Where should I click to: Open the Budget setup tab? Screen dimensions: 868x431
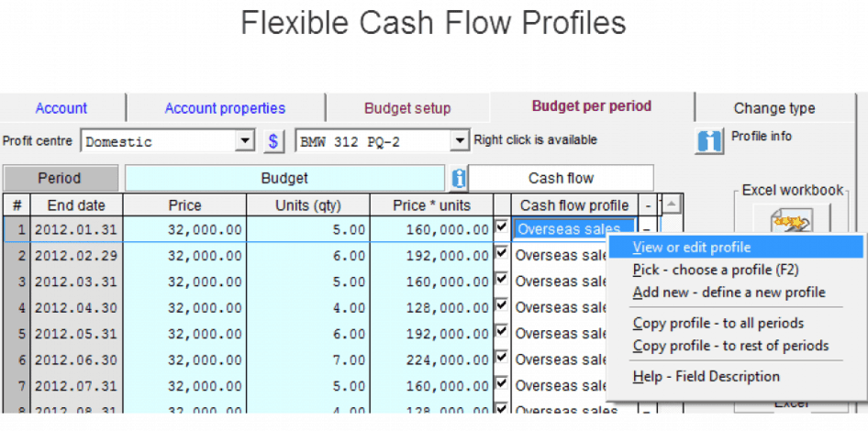click(x=407, y=108)
